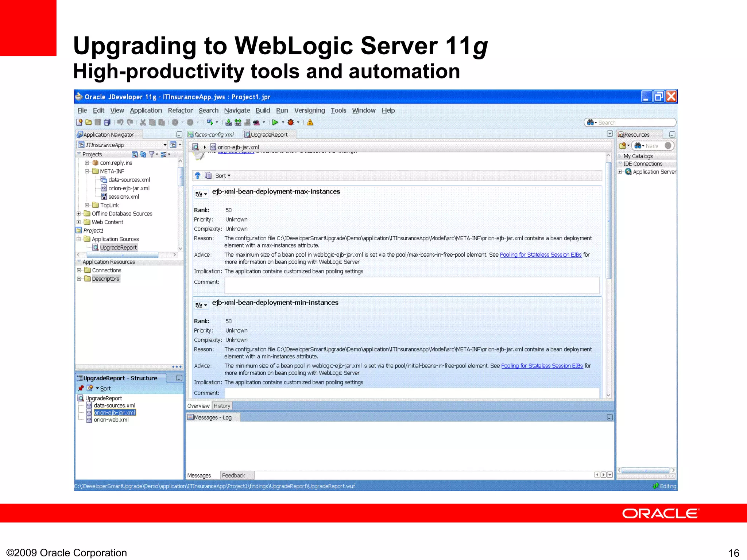Expand the Application Server node in Resources

pyautogui.click(x=620, y=172)
